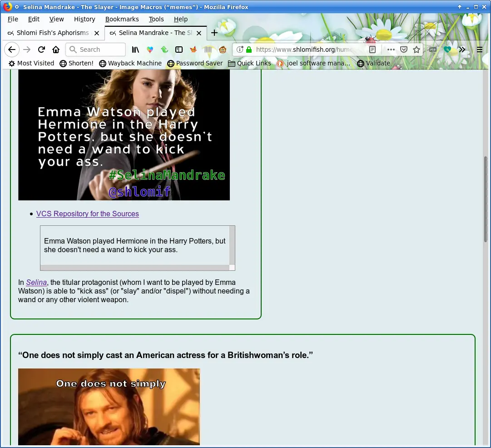
Task: Open the Most Visited bookmarks folder
Action: [31, 63]
